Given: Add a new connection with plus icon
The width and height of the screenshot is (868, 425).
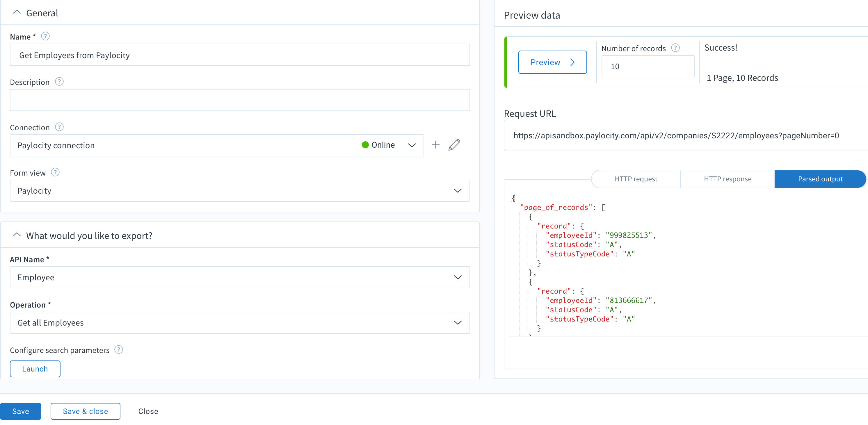Looking at the screenshot, I should tap(435, 145).
